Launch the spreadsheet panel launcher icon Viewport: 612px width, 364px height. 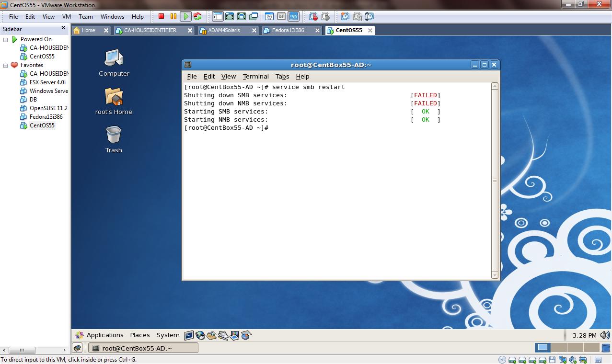pyautogui.click(x=246, y=335)
